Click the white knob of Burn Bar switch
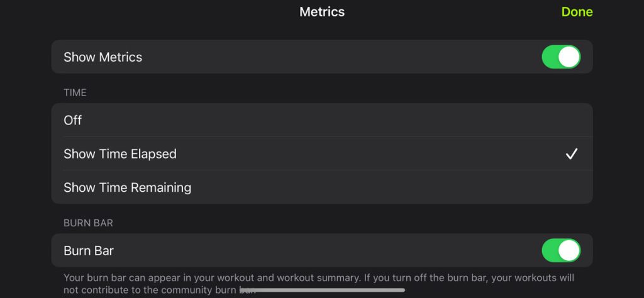The width and height of the screenshot is (644, 298). (x=569, y=251)
